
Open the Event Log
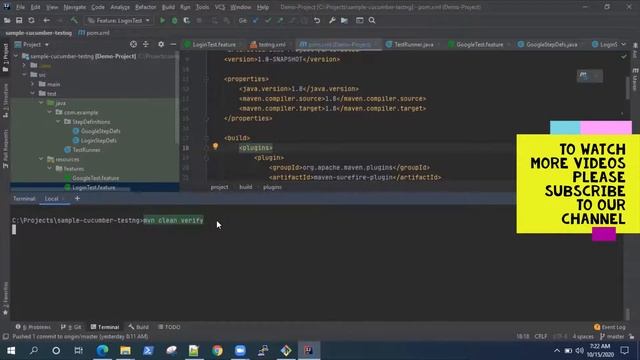pos(610,327)
